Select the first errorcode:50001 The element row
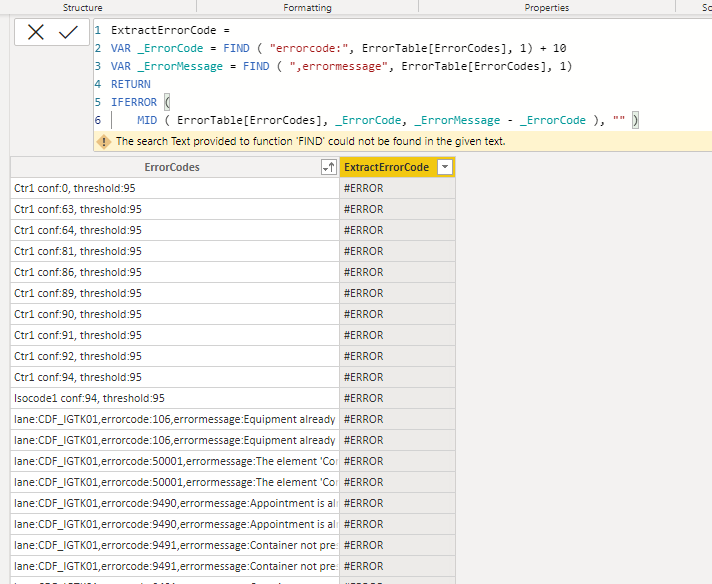The width and height of the screenshot is (712, 584). [x=175, y=461]
